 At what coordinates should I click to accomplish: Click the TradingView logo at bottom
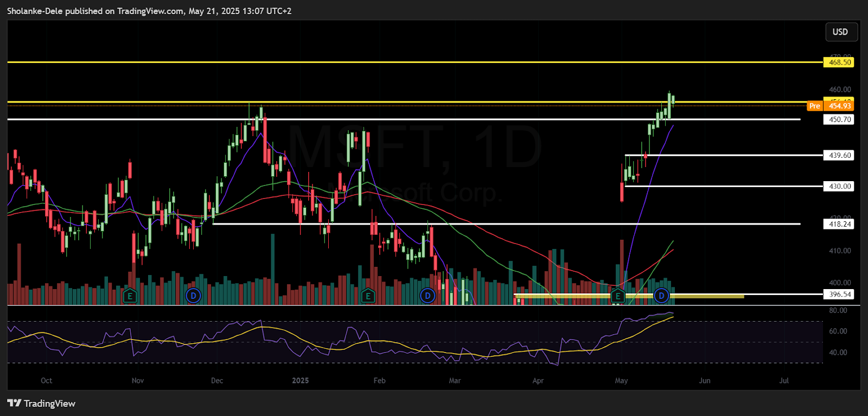pyautogui.click(x=41, y=404)
